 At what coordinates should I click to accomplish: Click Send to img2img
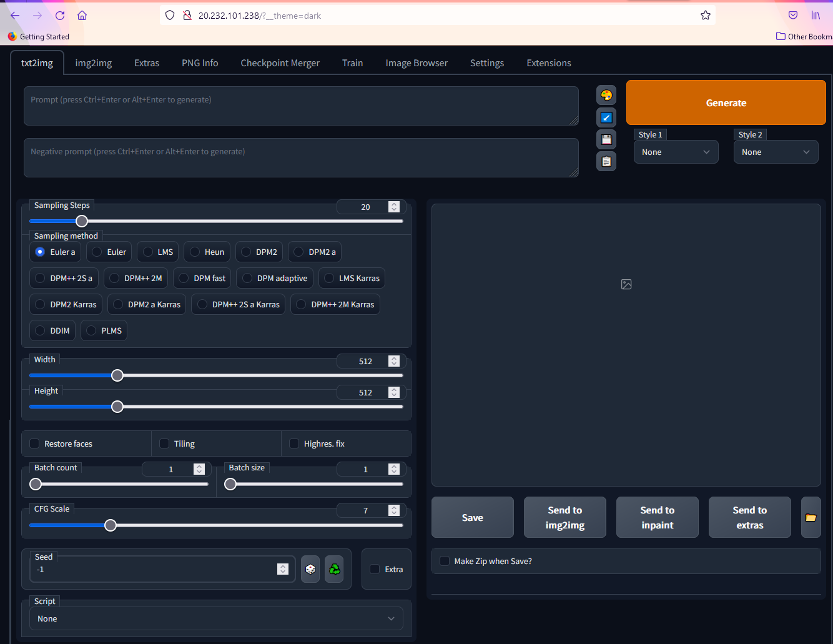pos(565,517)
